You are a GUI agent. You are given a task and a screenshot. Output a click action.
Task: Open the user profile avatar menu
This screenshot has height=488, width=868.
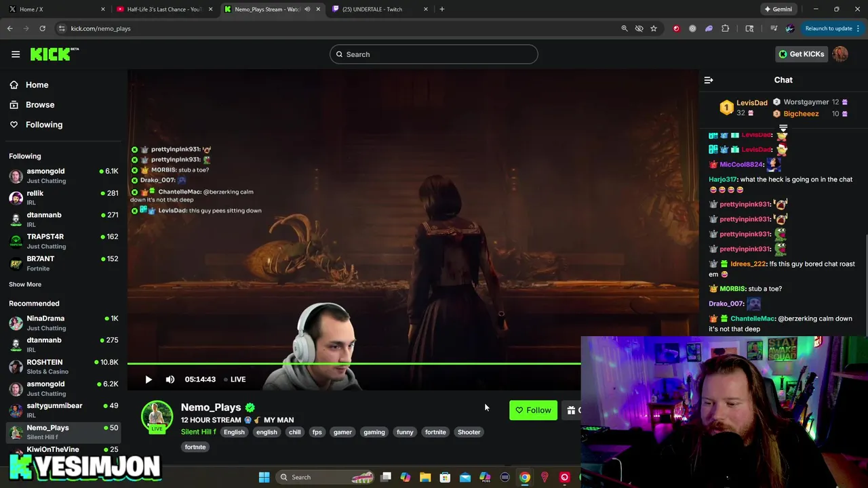pos(840,54)
